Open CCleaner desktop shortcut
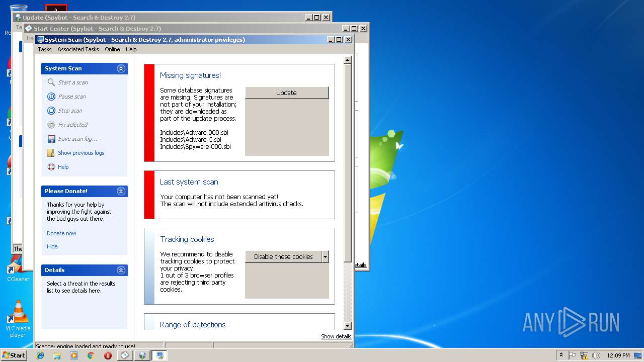644x362 pixels. click(18, 268)
